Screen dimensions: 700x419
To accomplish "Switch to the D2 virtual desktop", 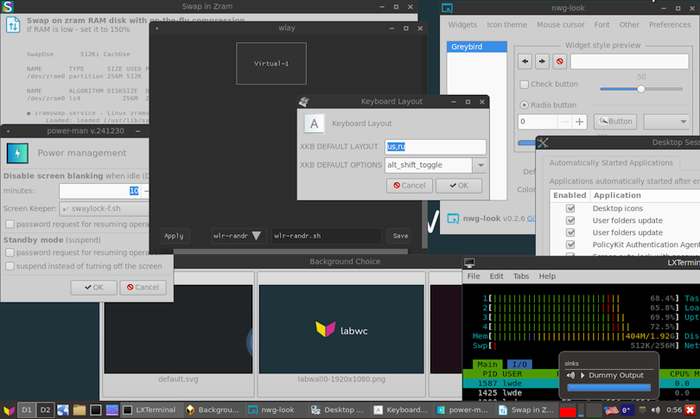I will [x=45, y=410].
